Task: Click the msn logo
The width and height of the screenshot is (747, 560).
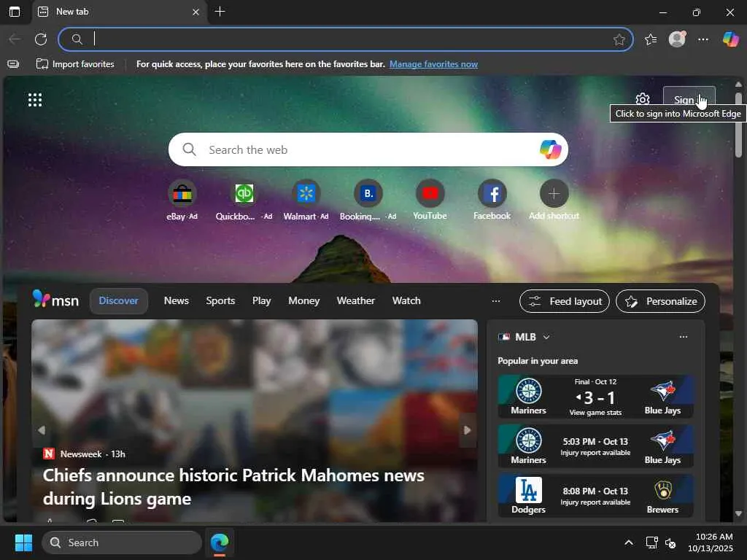Action: click(55, 300)
